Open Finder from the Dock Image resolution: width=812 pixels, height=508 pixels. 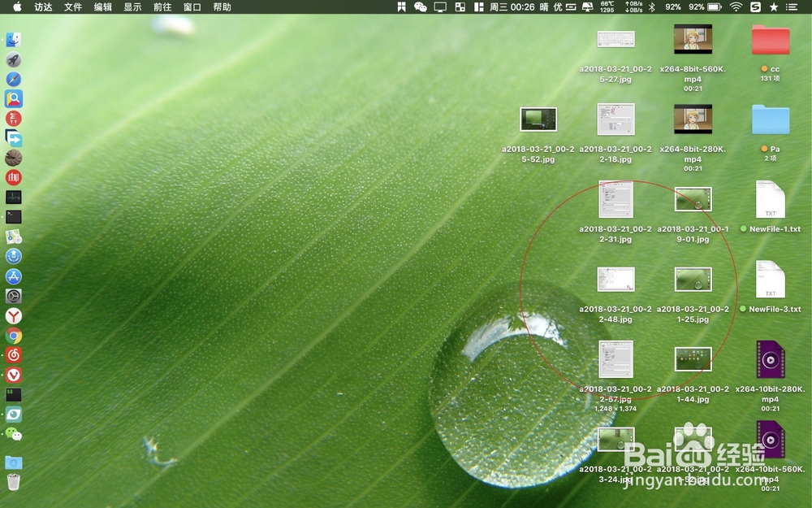tap(14, 40)
